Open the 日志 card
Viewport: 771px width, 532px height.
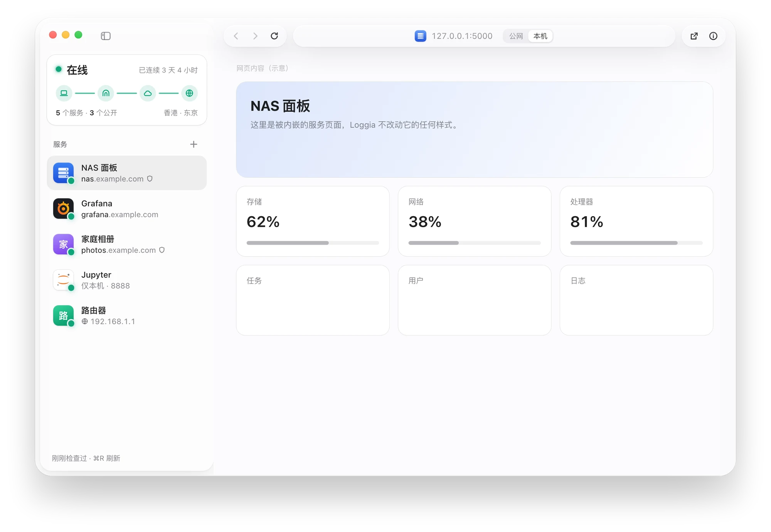point(636,300)
